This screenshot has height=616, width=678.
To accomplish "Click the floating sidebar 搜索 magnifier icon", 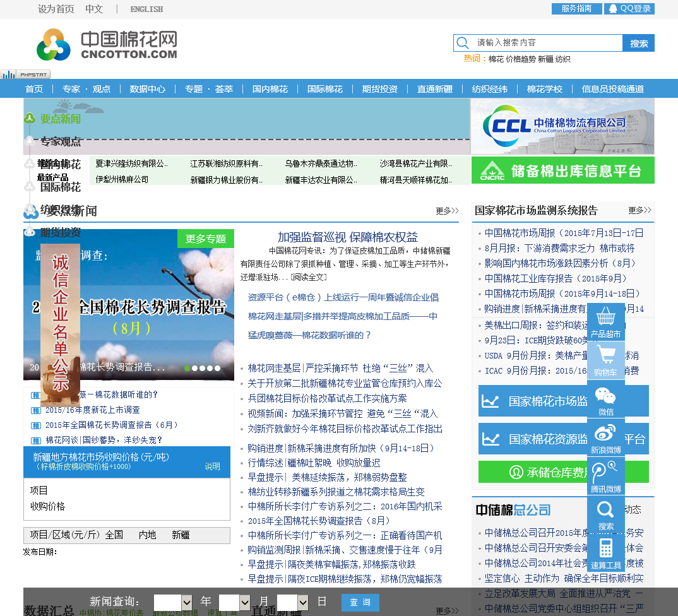I will coord(605,514).
